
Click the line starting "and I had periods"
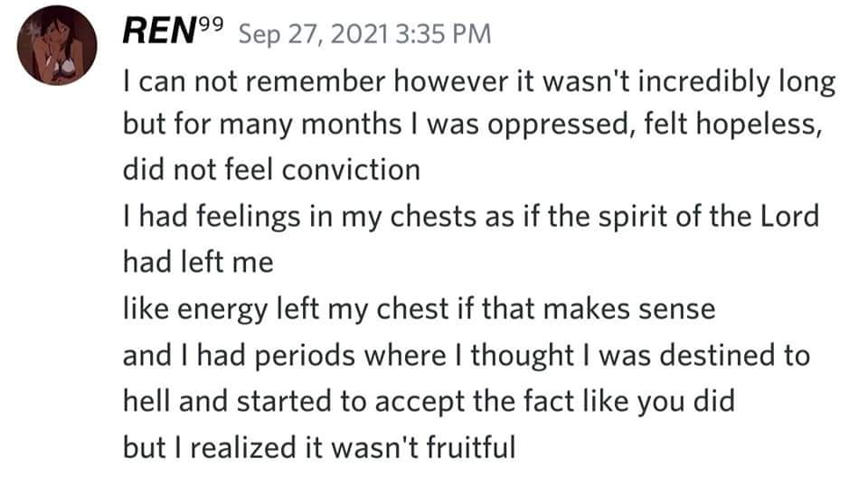pos(466,355)
